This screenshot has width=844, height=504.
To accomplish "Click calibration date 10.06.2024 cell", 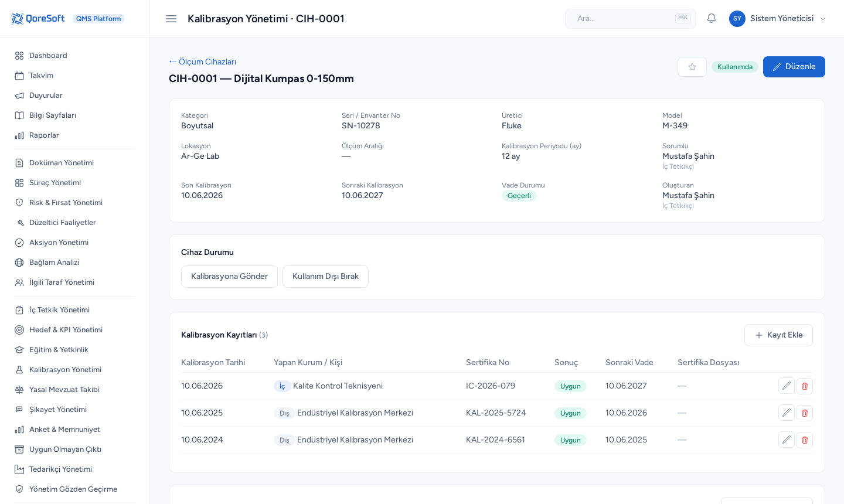I will coord(202,440).
